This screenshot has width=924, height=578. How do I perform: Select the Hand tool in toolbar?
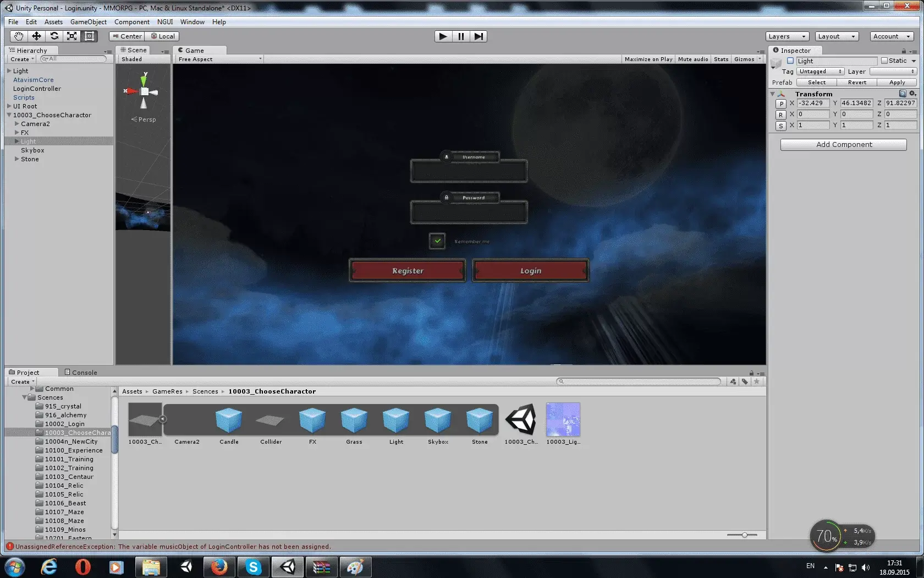[x=19, y=36]
